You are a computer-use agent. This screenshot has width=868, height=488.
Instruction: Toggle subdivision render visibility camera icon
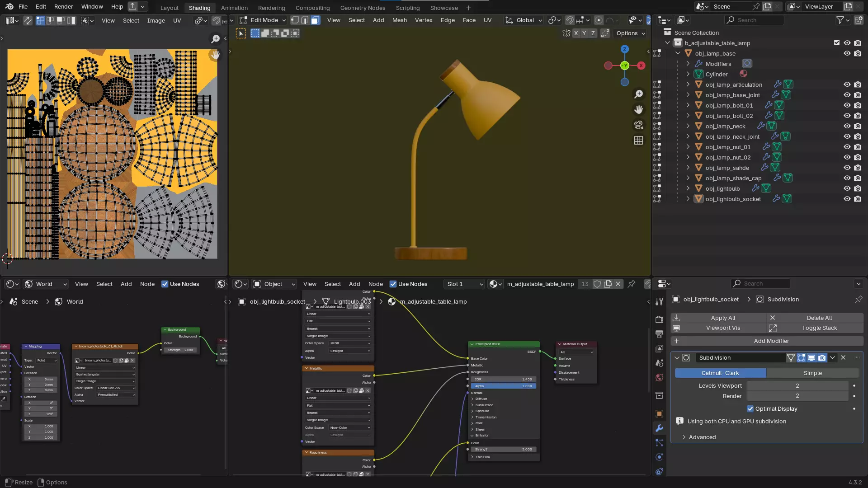click(822, 357)
